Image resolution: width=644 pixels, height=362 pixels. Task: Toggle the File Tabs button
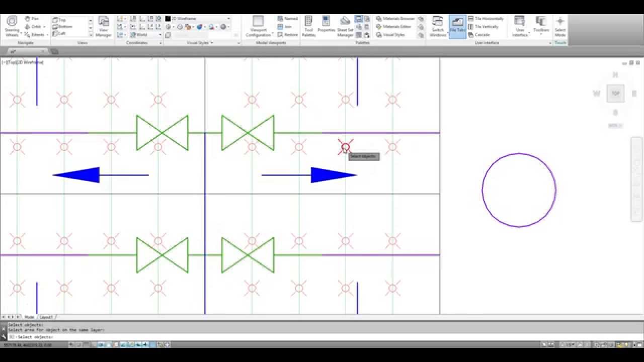point(457,26)
